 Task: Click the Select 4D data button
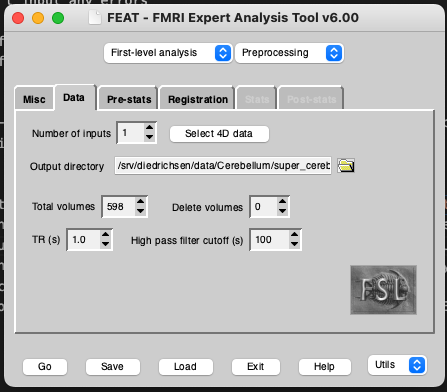tap(219, 134)
